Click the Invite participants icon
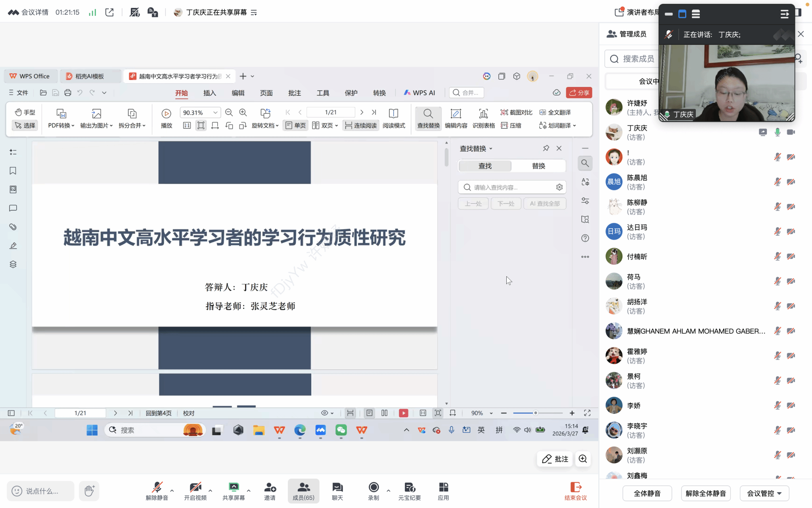The image size is (812, 508). pyautogui.click(x=270, y=491)
